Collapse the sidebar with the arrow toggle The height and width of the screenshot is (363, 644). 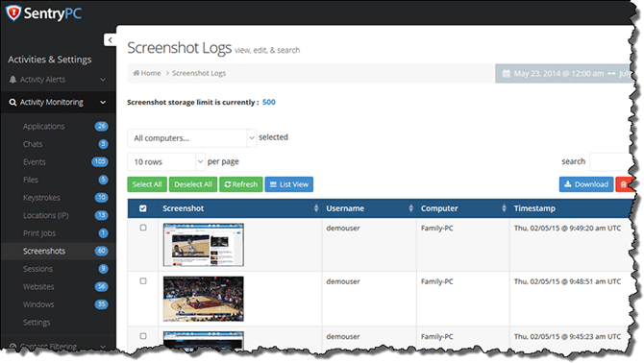tap(110, 39)
